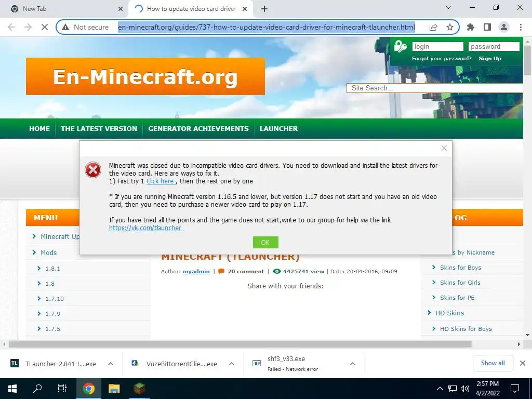This screenshot has width=532, height=399.
Task: Open Chrome three-dot menu
Action: (x=521, y=27)
